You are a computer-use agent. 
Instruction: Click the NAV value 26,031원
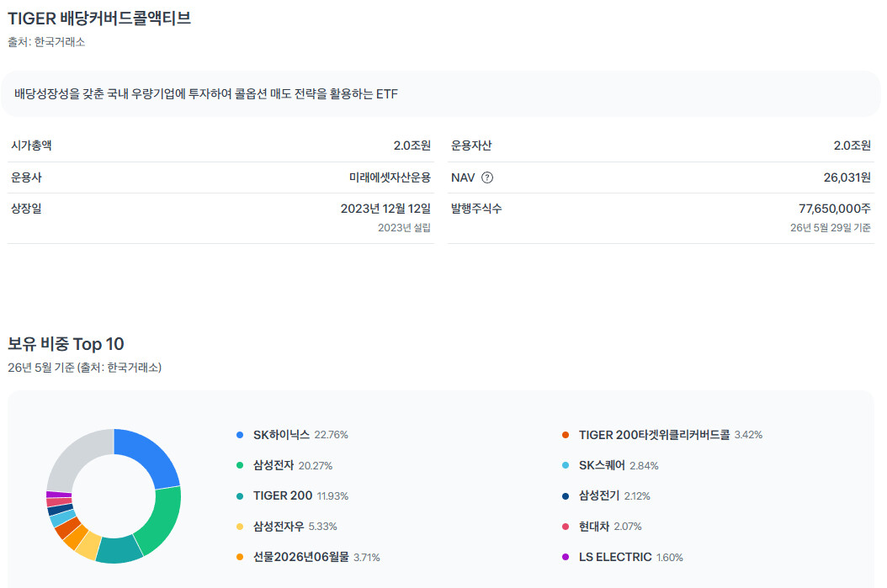(847, 177)
